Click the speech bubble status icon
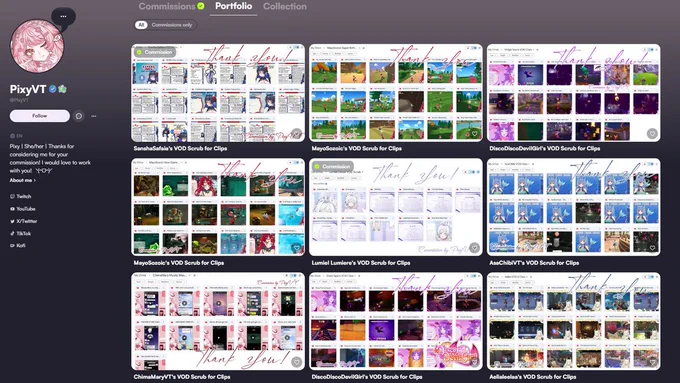This screenshot has height=383, width=680. (63, 17)
